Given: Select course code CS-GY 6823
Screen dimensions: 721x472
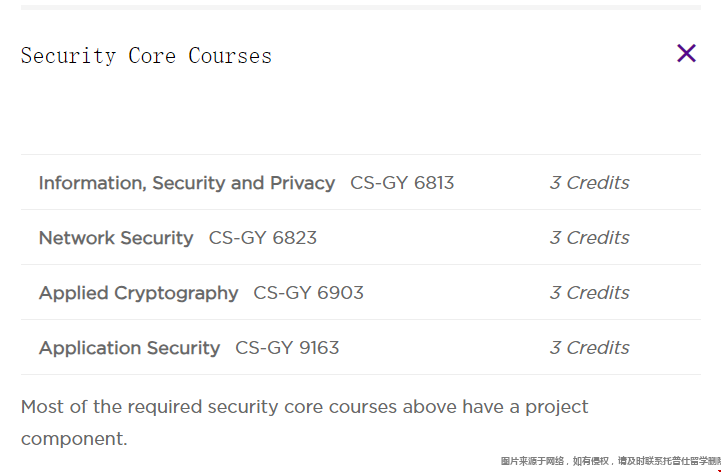Looking at the screenshot, I should 263,238.
